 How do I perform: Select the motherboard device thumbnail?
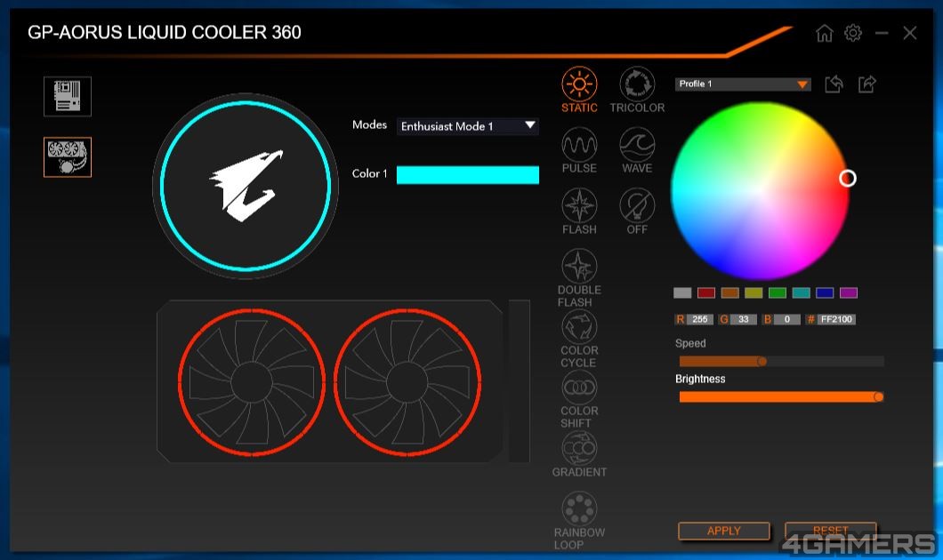68,96
